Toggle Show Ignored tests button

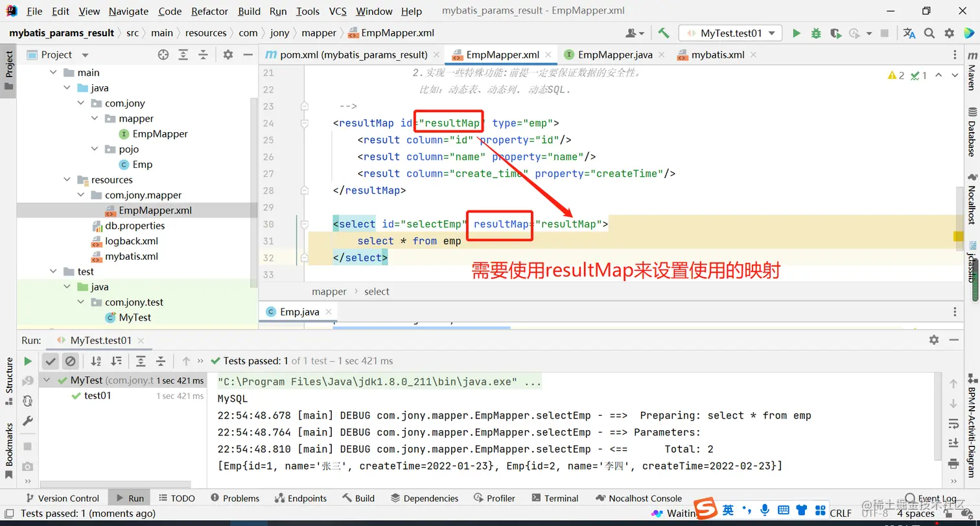click(71, 361)
